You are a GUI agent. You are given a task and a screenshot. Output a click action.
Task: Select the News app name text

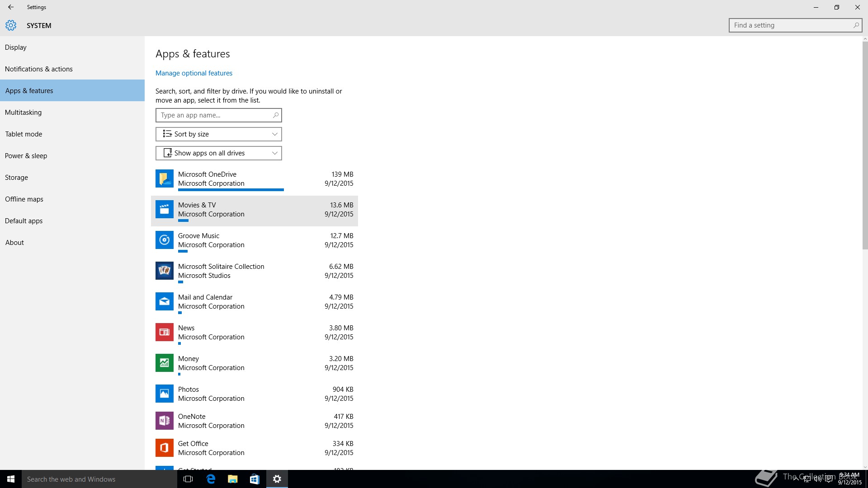pos(186,328)
